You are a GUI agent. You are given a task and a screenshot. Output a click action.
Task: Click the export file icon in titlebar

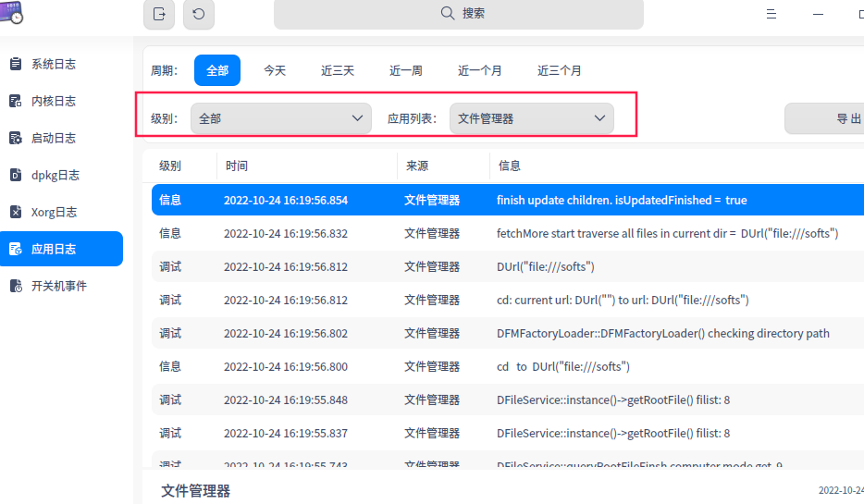(x=159, y=14)
